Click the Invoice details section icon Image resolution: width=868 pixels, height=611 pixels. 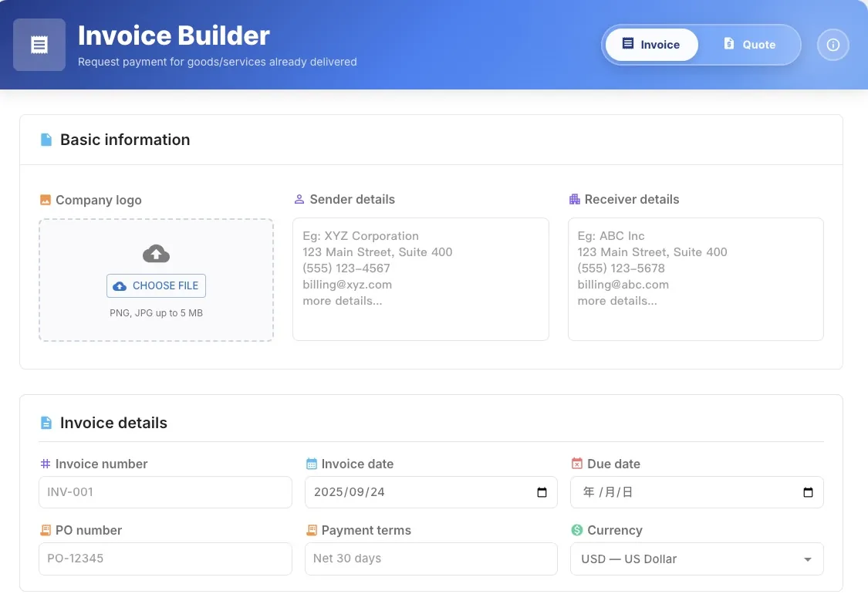click(46, 423)
